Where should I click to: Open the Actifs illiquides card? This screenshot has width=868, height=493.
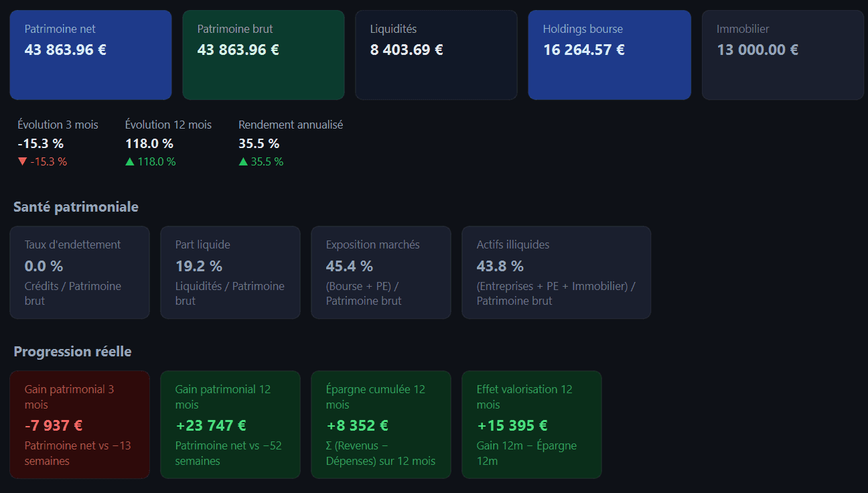pyautogui.click(x=556, y=272)
